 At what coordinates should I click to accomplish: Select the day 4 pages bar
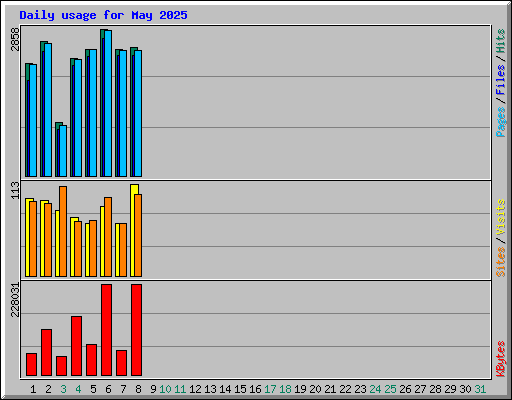(x=78, y=118)
